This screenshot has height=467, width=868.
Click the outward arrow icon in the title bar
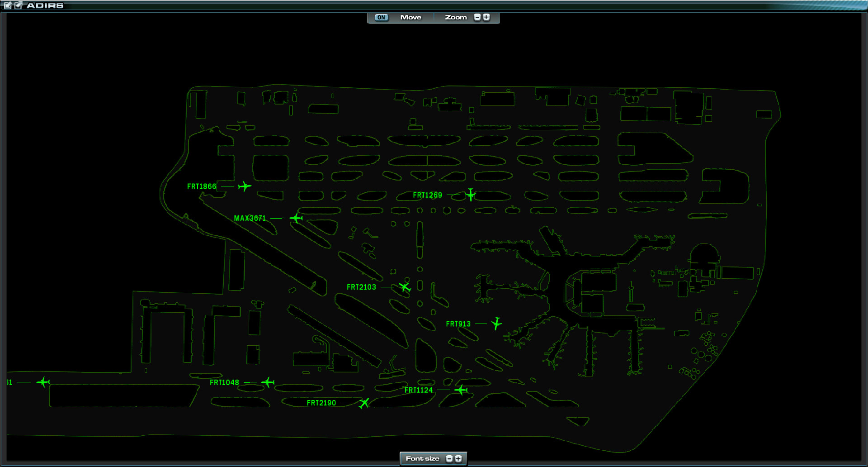(17, 5)
